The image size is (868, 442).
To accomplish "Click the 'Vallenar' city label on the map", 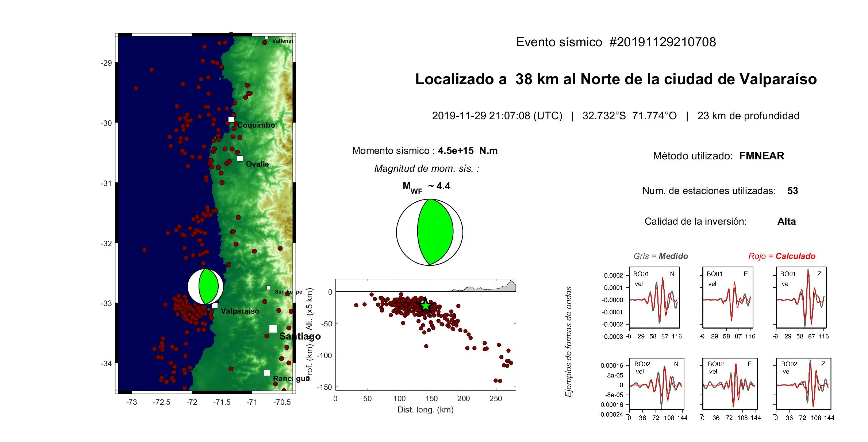I will click(282, 41).
